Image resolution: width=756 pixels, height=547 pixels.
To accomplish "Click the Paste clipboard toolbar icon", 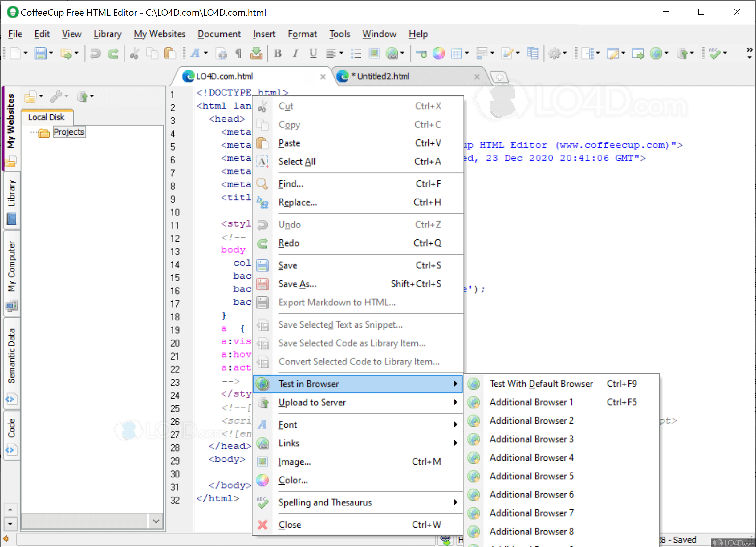I will pos(170,53).
